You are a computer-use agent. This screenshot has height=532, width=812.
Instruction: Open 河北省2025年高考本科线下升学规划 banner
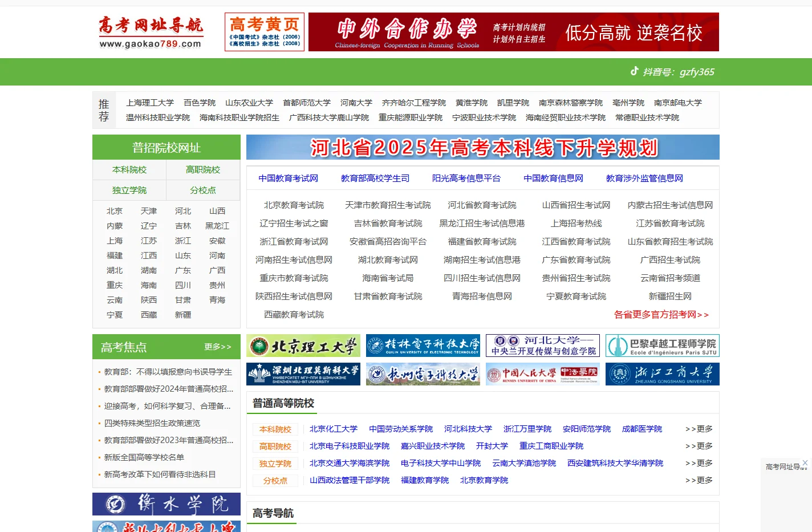[482, 147]
